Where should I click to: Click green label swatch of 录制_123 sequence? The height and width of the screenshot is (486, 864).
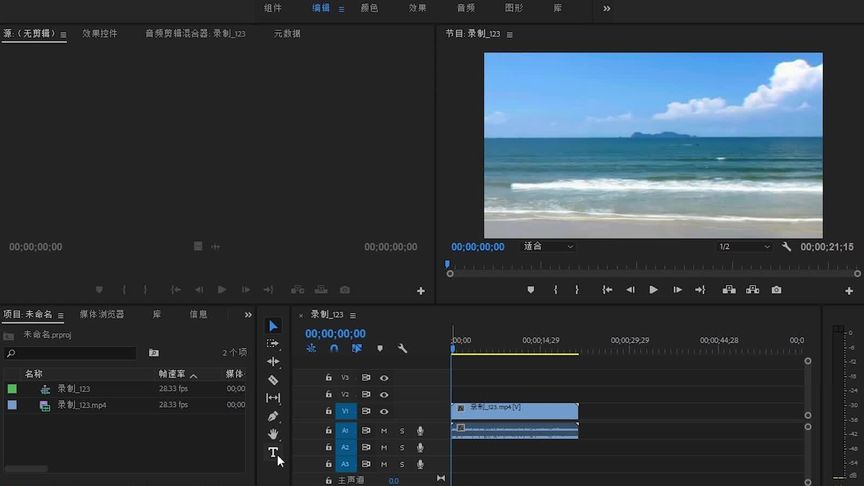[x=12, y=389]
